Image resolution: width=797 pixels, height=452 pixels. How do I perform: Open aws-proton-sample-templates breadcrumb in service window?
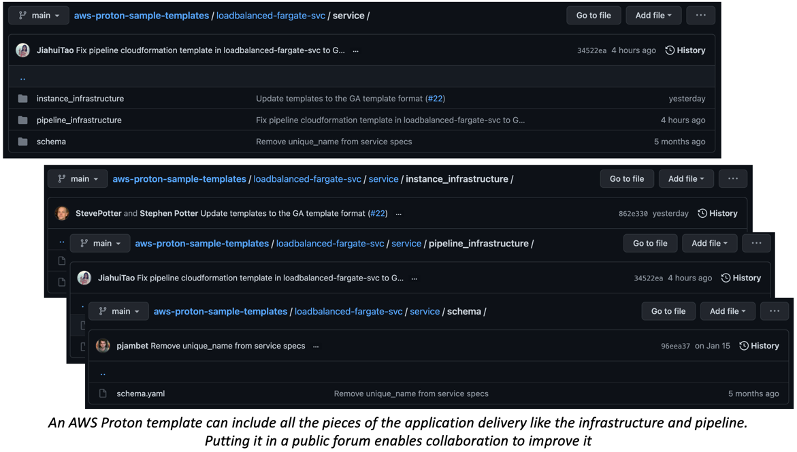coord(141,16)
